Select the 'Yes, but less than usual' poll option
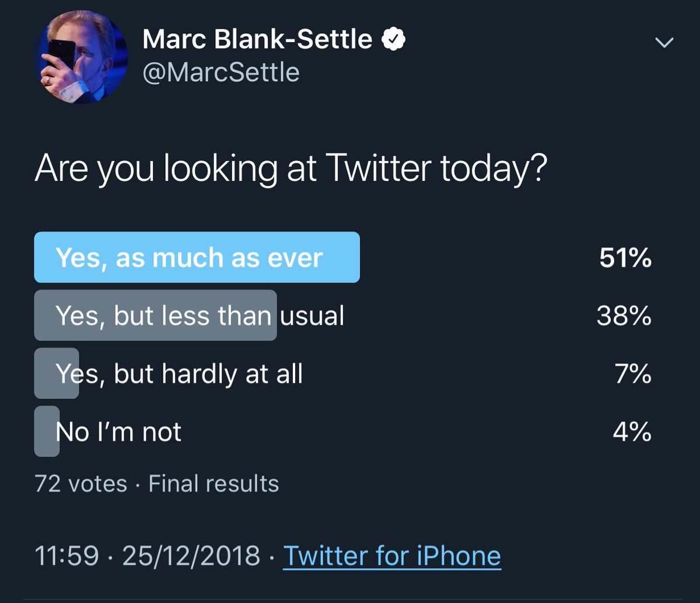The height and width of the screenshot is (603, 700). coord(344,315)
